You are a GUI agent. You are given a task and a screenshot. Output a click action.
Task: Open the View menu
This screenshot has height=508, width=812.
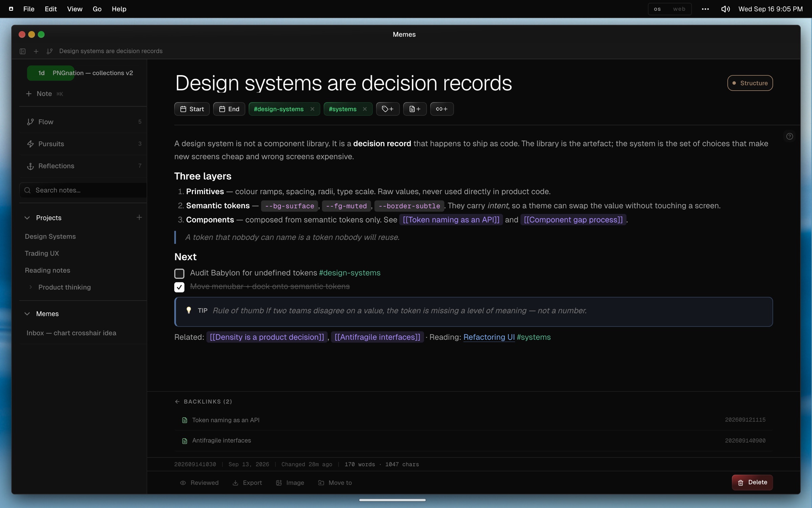tap(75, 9)
